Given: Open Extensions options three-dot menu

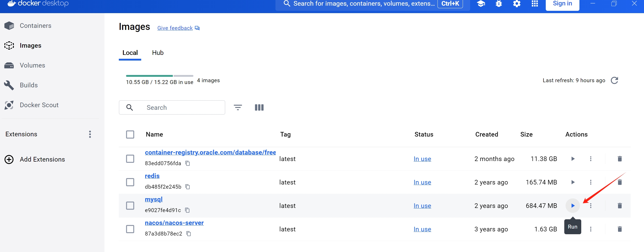Looking at the screenshot, I should pos(90,134).
